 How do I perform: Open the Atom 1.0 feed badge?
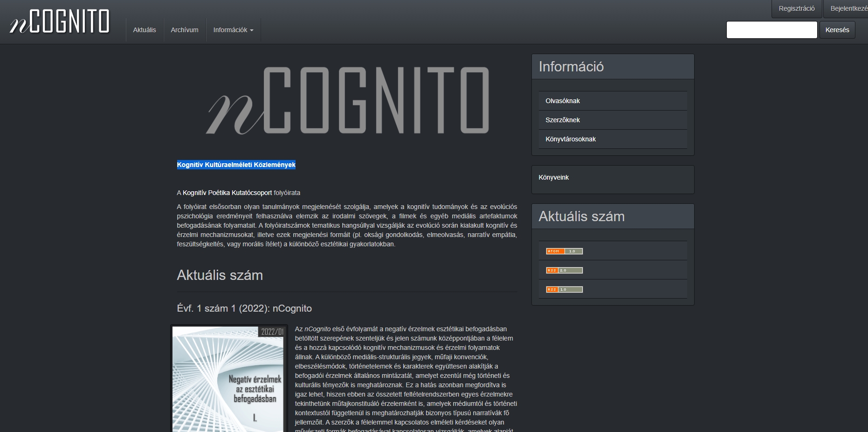coord(564,251)
